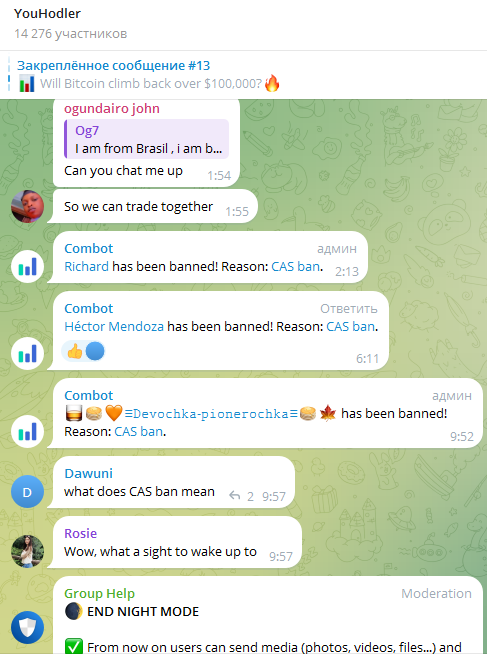This screenshot has height=655, width=487.
Task: Open Richard's profile link
Action: tap(86, 267)
